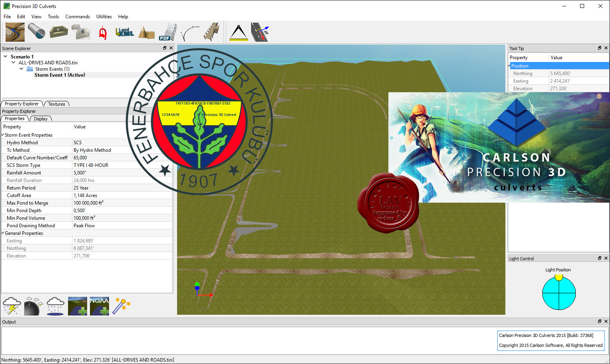
Task: Launch the magic wand wizard
Action: pos(121,306)
